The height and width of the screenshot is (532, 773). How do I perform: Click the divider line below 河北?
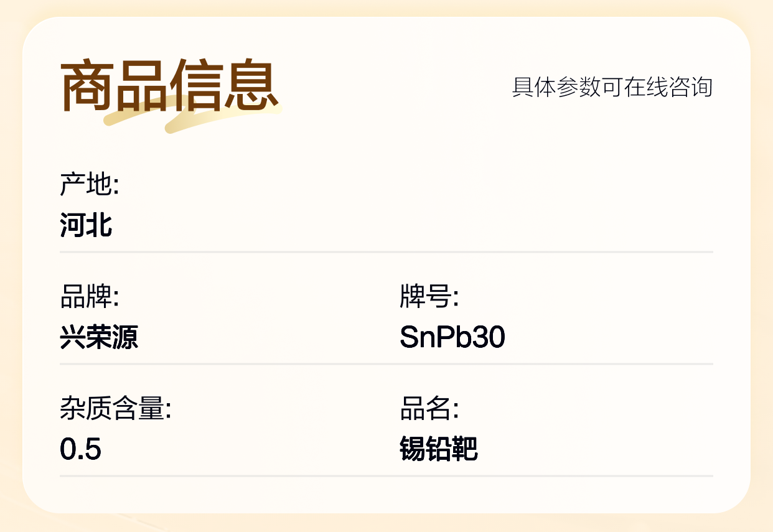(x=386, y=252)
